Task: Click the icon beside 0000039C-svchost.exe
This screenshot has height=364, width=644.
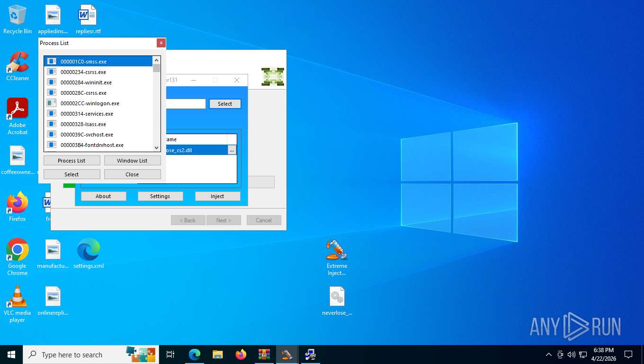Action: point(52,135)
